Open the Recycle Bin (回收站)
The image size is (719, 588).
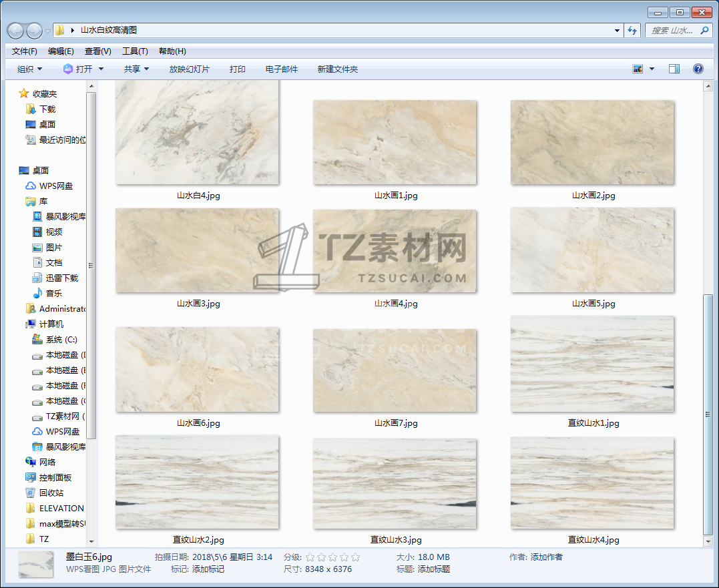click(x=45, y=493)
